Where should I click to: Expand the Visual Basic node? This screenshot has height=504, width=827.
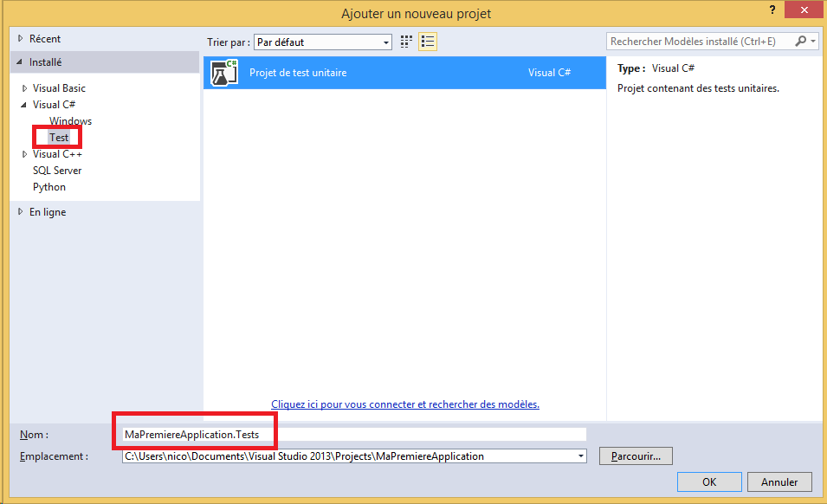tap(24, 88)
